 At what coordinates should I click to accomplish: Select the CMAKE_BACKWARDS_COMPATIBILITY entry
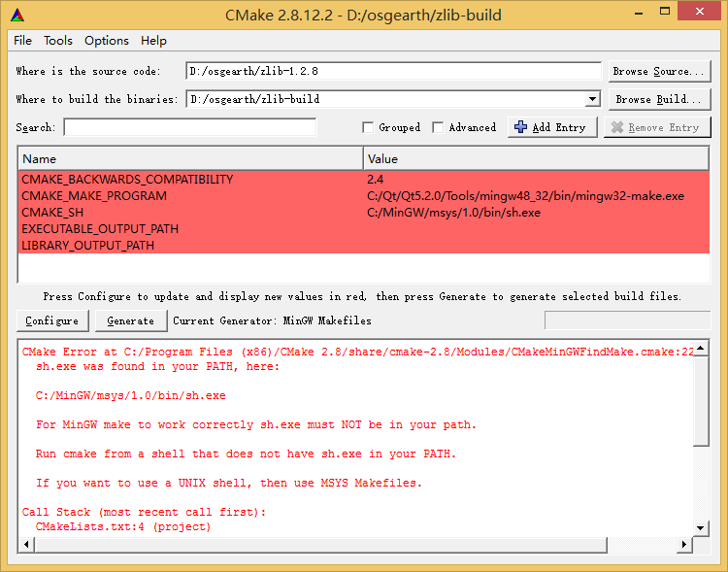(x=127, y=180)
